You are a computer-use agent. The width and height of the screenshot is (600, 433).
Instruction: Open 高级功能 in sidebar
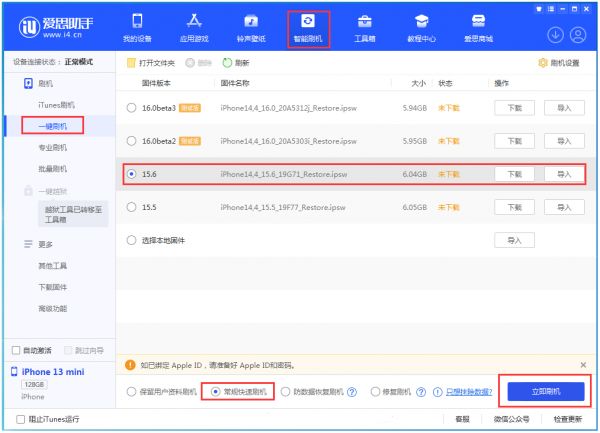52,308
